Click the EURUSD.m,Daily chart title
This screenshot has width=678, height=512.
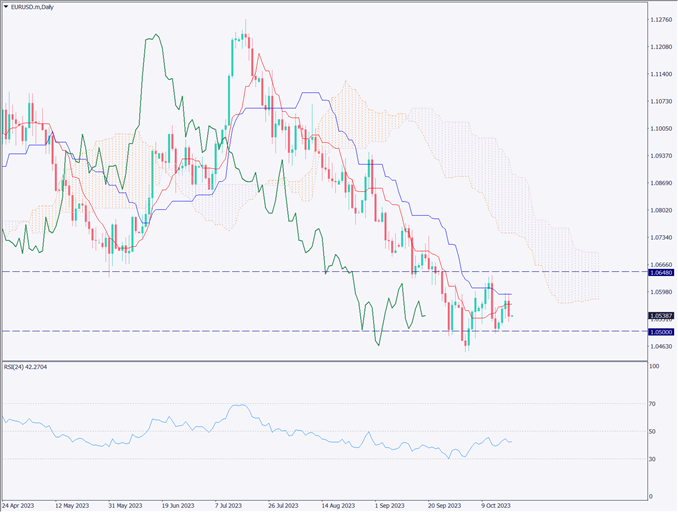pyautogui.click(x=35, y=7)
